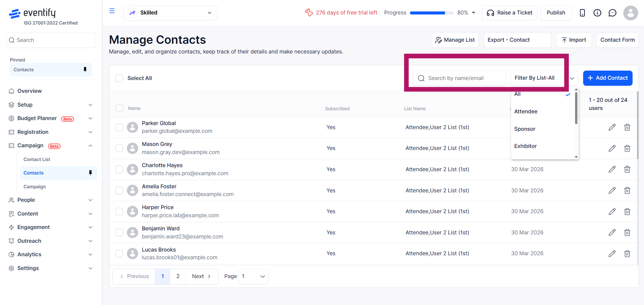Click the Manage List button
Image resolution: width=644 pixels, height=305 pixels.
pyautogui.click(x=455, y=40)
